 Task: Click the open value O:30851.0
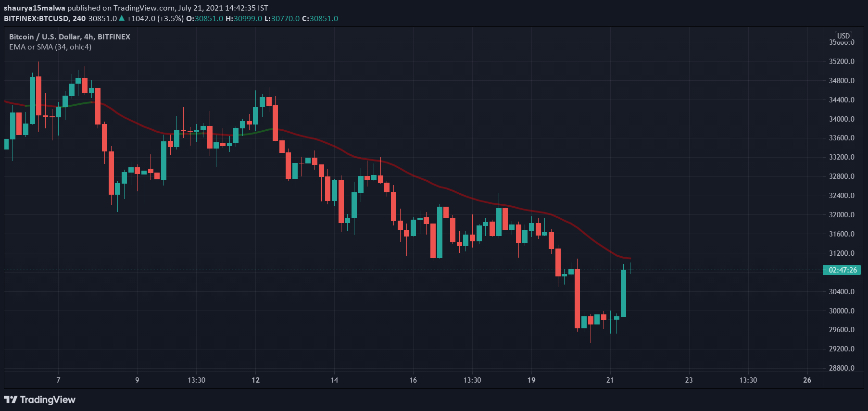205,18
